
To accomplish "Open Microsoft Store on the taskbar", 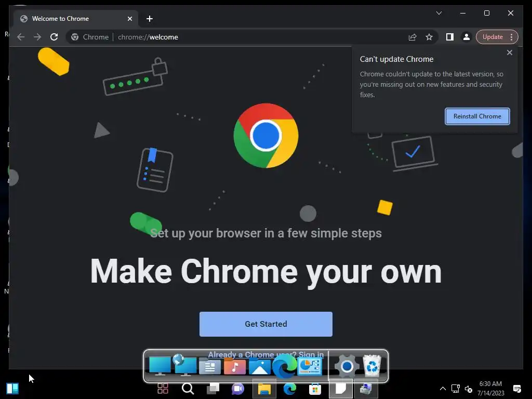I will (x=315, y=389).
